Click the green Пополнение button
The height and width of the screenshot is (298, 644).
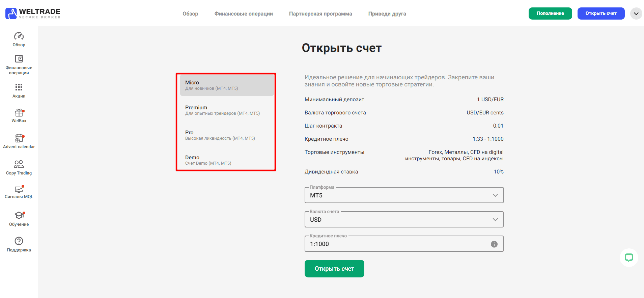(550, 13)
